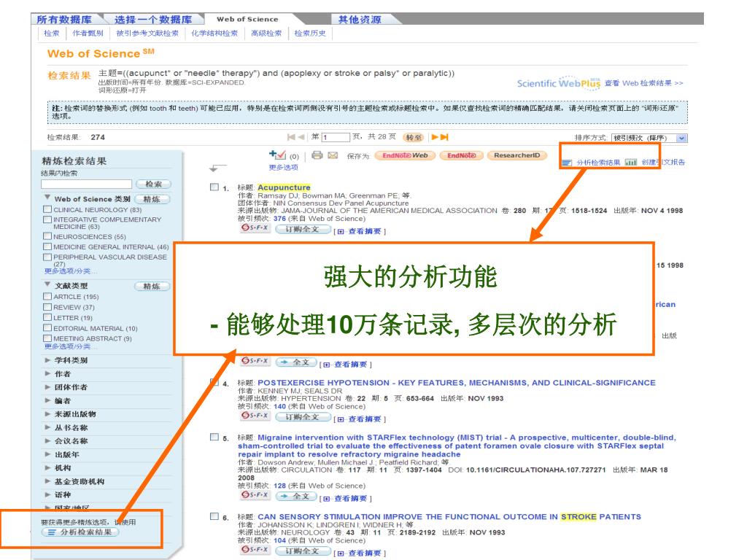The image size is (747, 560).
Task: Switch to 选择一个数据库 tab
Action: point(153,20)
